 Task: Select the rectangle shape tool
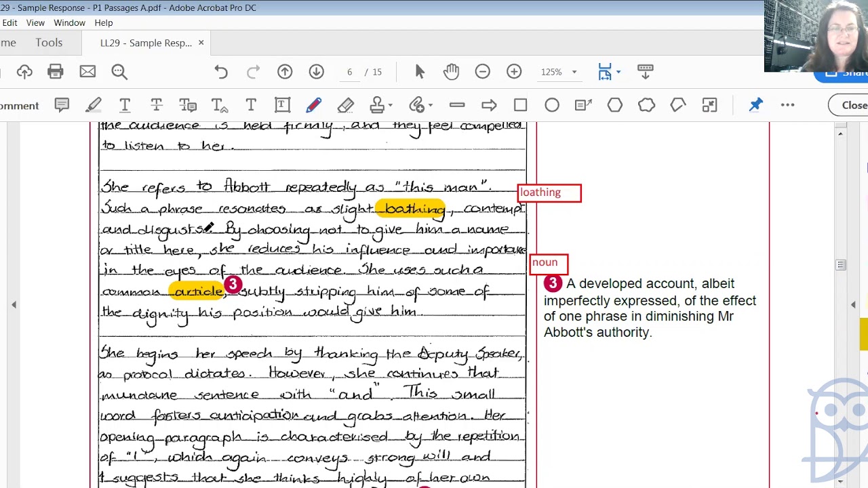(x=520, y=105)
